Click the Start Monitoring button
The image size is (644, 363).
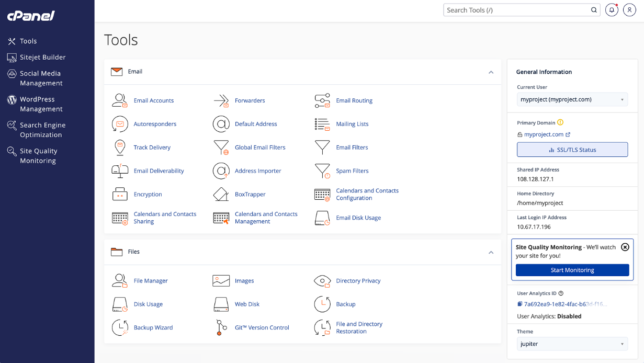click(x=572, y=270)
